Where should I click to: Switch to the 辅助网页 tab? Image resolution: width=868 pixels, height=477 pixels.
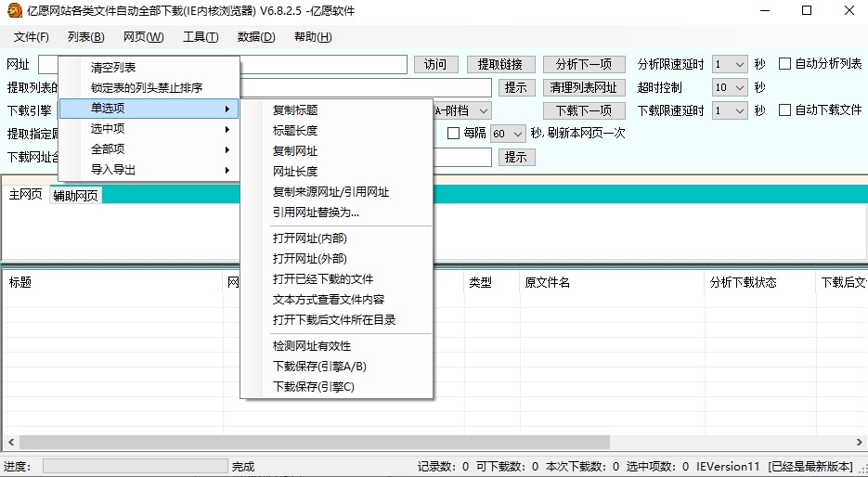pos(76,196)
